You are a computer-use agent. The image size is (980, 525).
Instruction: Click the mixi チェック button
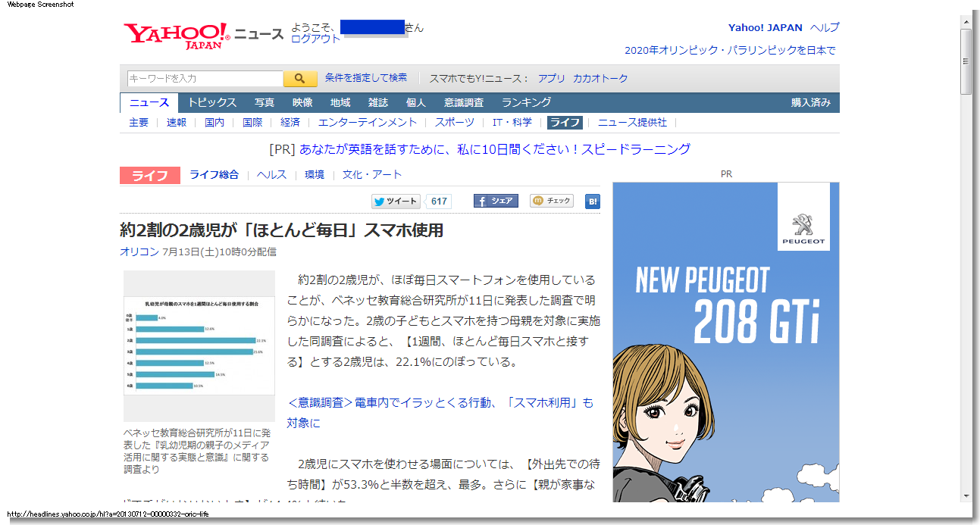click(x=551, y=201)
